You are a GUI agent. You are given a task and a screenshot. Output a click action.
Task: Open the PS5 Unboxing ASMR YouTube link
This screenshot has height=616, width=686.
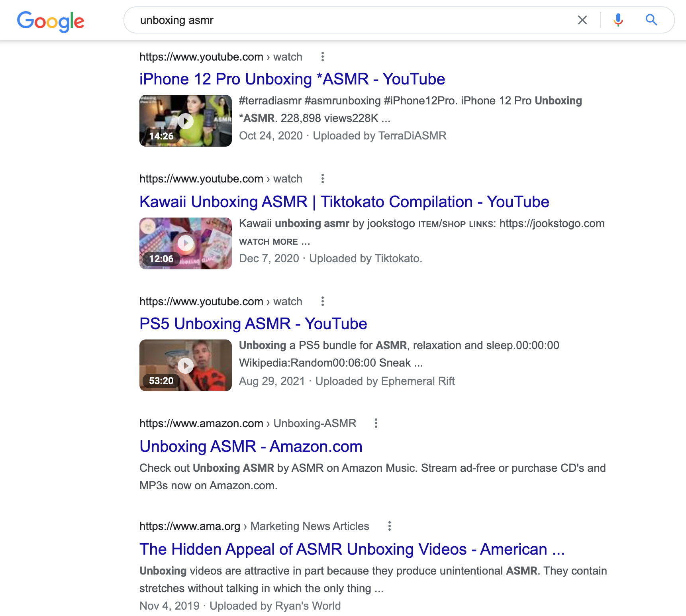[253, 324]
